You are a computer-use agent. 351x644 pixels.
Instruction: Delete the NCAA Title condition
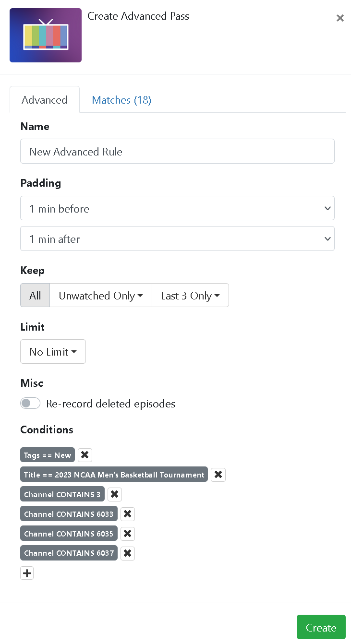pos(218,475)
